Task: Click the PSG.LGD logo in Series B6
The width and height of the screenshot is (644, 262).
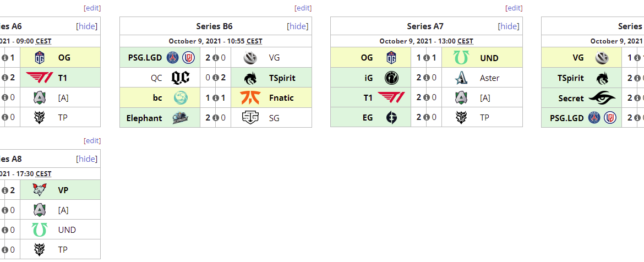Action: click(181, 57)
